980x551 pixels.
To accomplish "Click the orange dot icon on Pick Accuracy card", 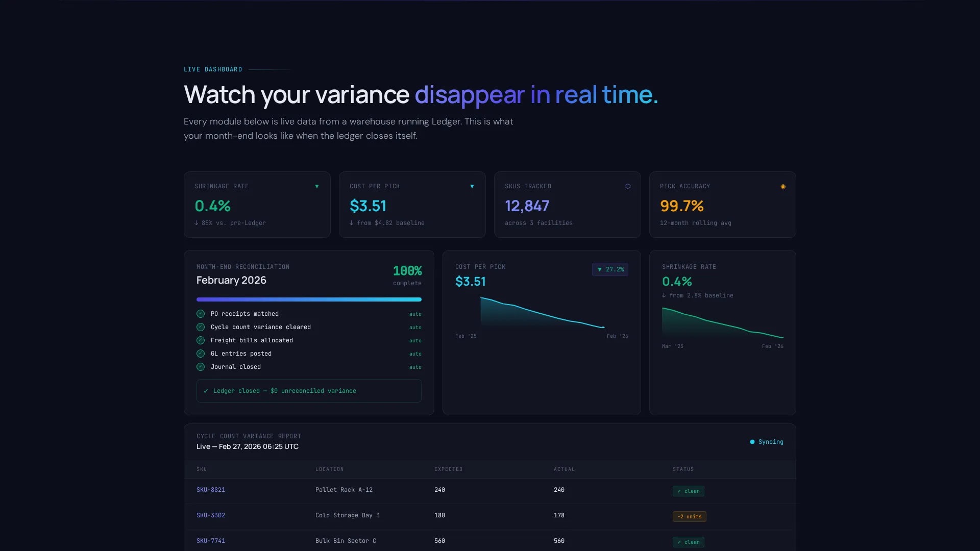I will point(783,187).
